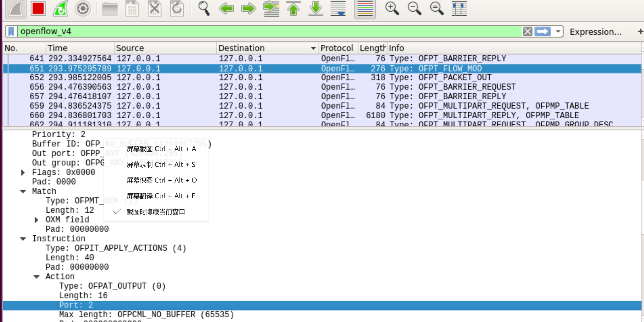This screenshot has height=322, width=644.
Task: Click the red Stop capture button
Action: (38, 9)
